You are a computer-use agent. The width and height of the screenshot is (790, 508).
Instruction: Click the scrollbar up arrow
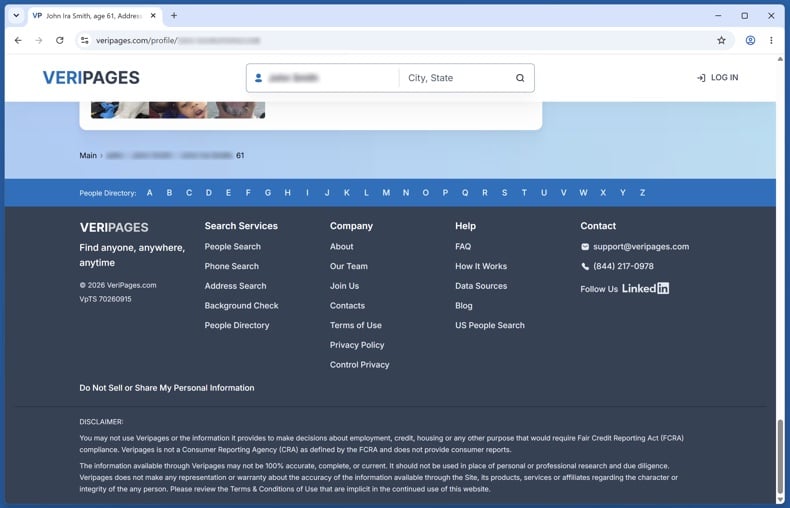[x=780, y=59]
